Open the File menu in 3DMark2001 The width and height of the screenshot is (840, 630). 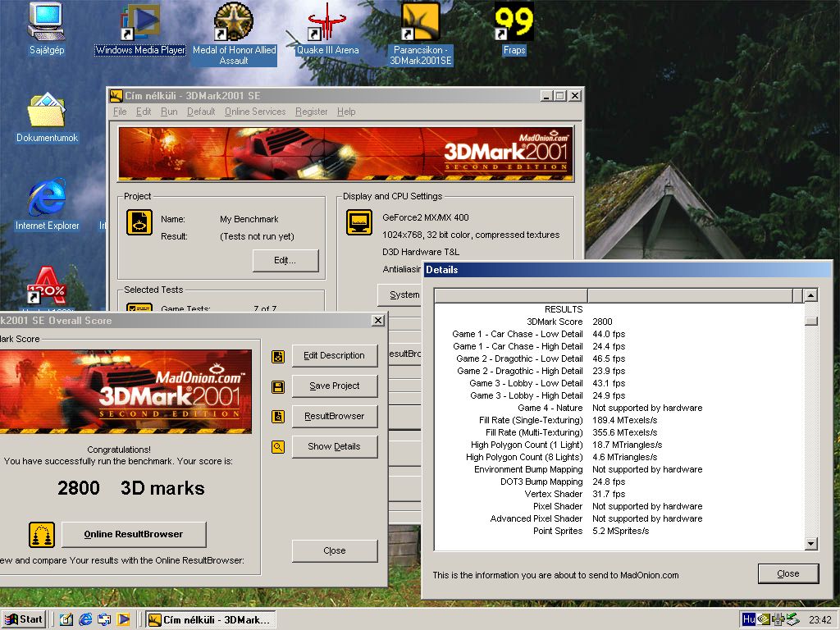120,112
